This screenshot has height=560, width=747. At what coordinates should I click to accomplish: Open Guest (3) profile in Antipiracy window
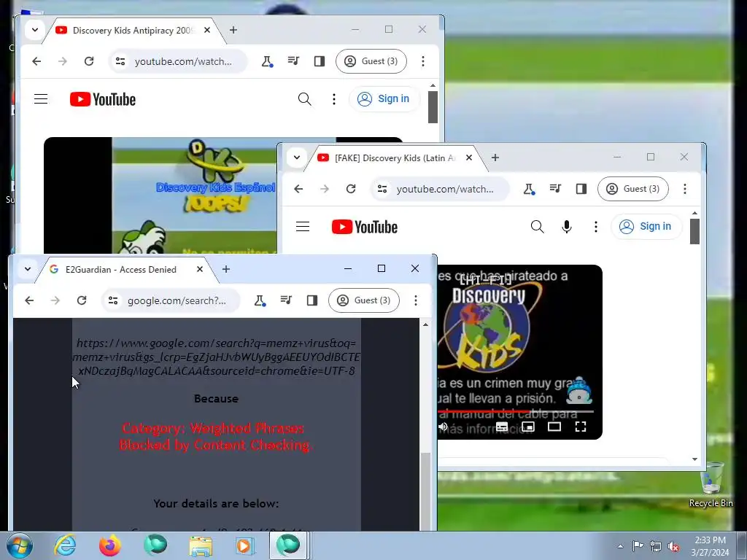371,61
